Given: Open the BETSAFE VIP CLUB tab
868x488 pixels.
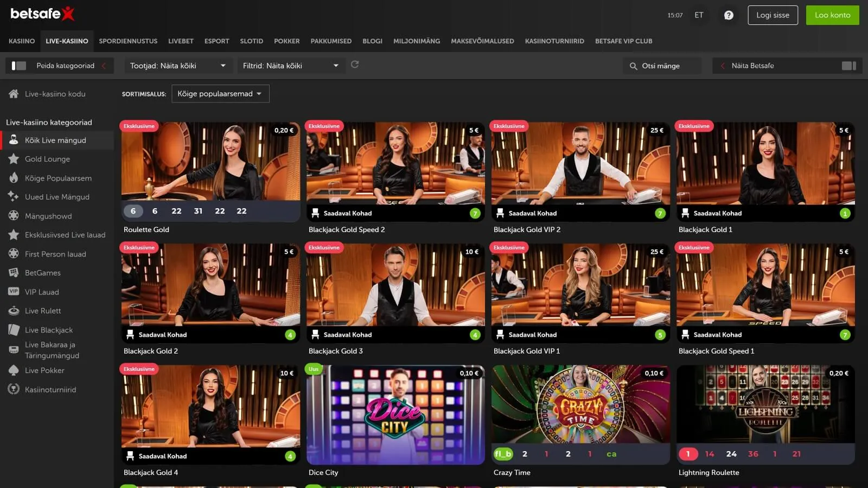Looking at the screenshot, I should [623, 41].
